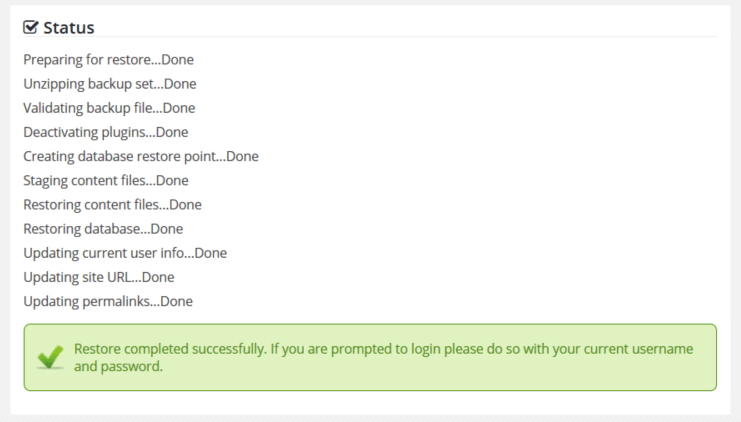The width and height of the screenshot is (741, 422).
Task: Select the 'Restoring database...Done' line
Action: point(102,228)
